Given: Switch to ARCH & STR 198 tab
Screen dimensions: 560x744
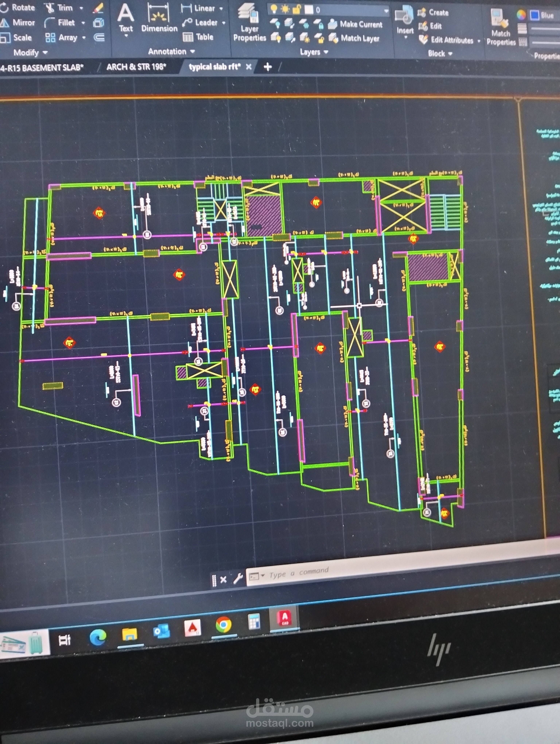Looking at the screenshot, I should coord(136,67).
